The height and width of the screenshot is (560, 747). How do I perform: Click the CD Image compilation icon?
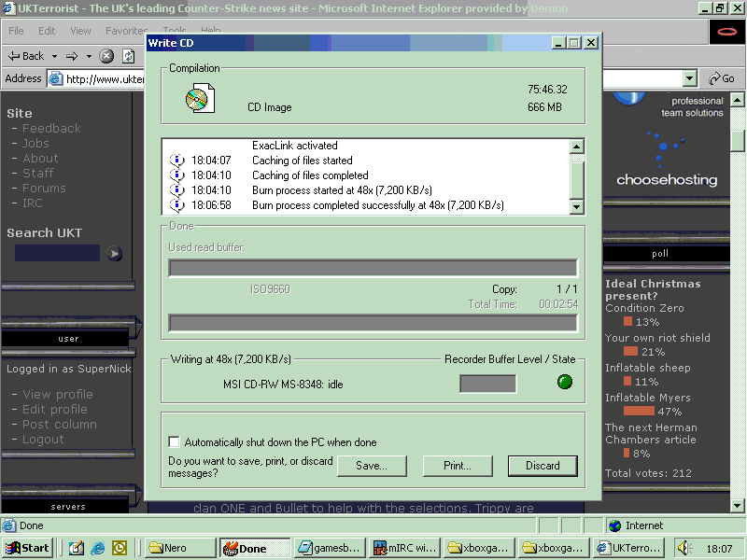(200, 99)
